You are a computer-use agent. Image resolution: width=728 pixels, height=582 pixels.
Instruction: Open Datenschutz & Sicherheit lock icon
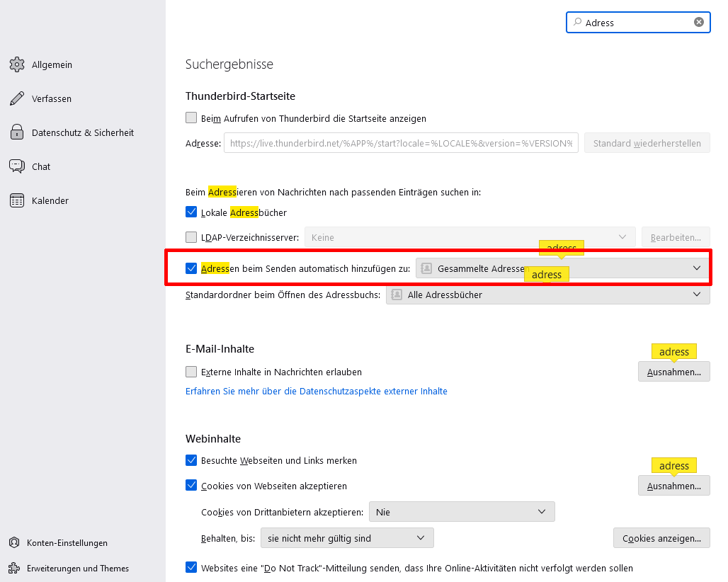(x=17, y=132)
